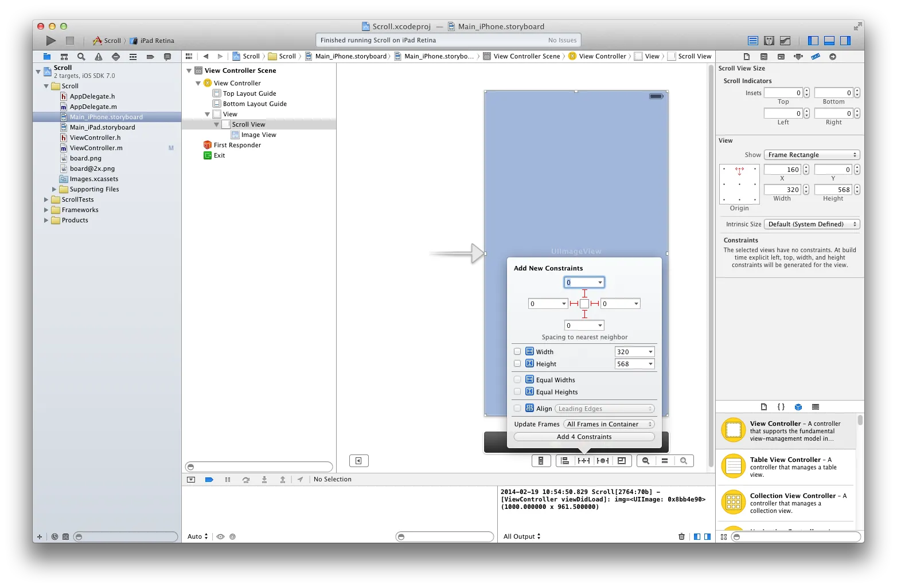Hide the navigator panel
Screen dimensions: 897x588
[x=813, y=41]
